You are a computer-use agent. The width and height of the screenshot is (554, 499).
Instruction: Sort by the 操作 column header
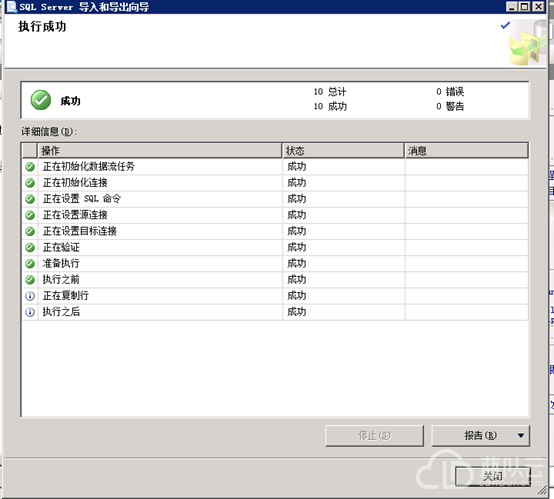[x=159, y=151]
